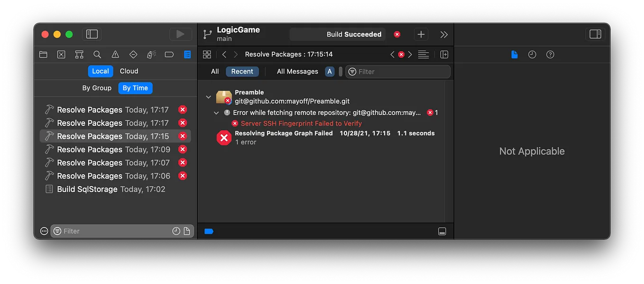The height and width of the screenshot is (284, 644).
Task: Open recent filters via clock icon
Action: pyautogui.click(x=176, y=231)
